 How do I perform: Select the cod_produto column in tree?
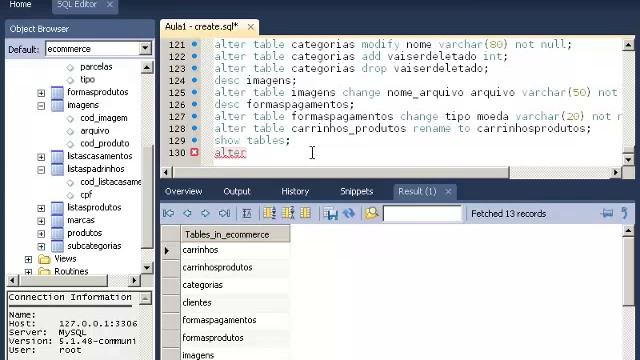[105, 144]
